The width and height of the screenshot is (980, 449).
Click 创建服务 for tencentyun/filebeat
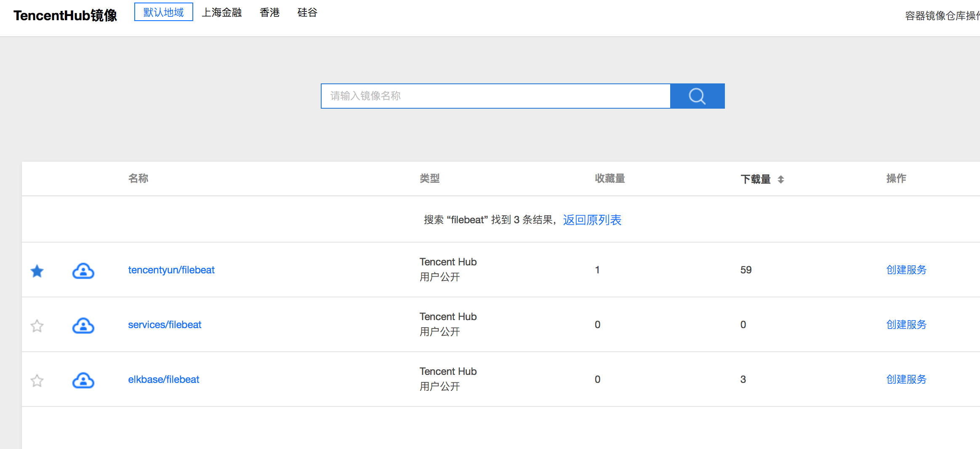click(x=906, y=270)
